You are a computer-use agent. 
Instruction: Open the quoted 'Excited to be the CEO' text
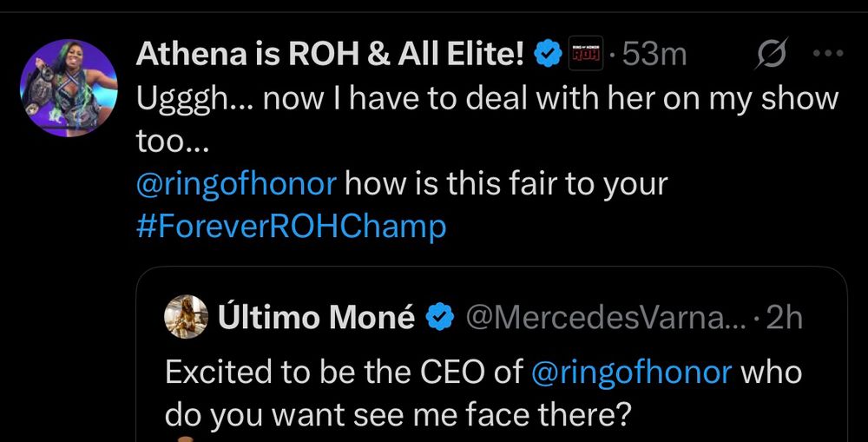[x=343, y=373]
